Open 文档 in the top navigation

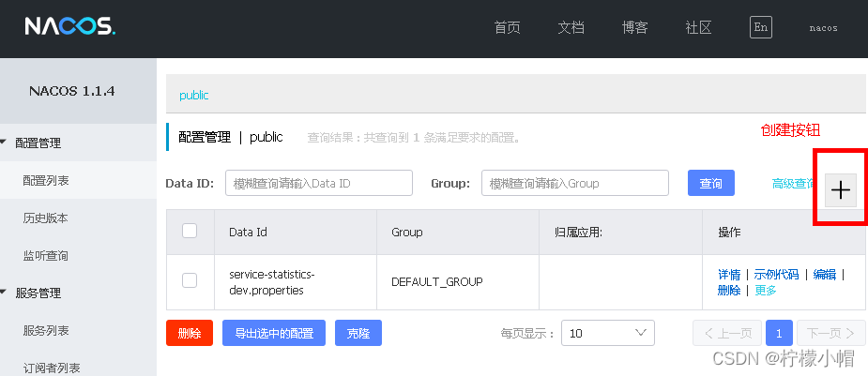tap(571, 27)
